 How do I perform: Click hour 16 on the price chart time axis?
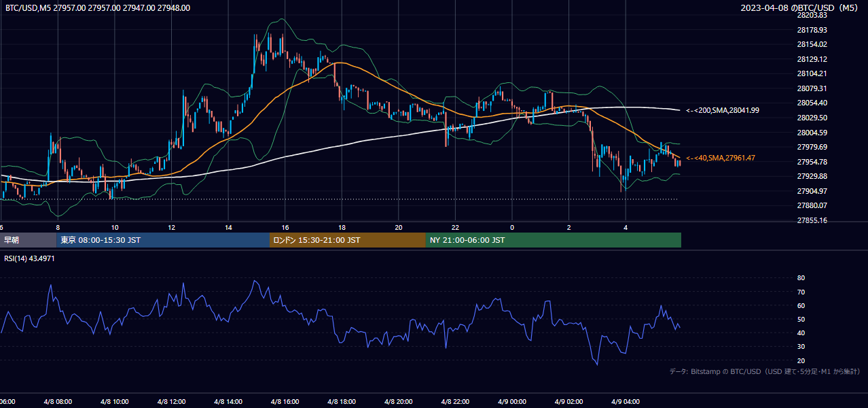point(285,228)
